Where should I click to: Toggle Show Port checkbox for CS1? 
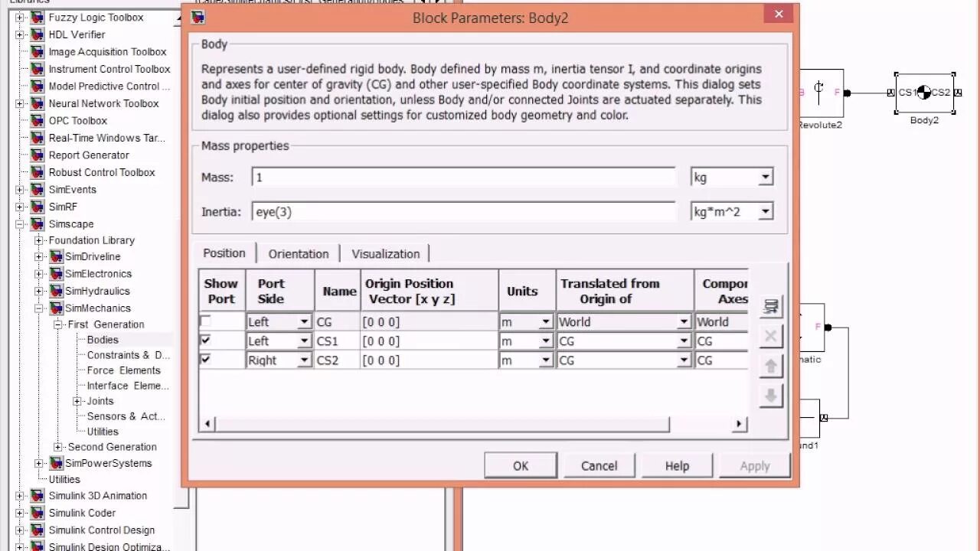(205, 340)
